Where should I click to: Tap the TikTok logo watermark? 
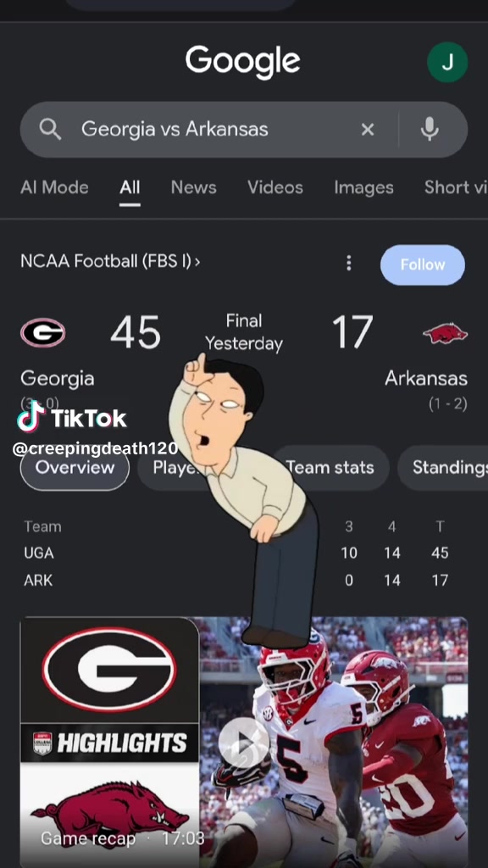coord(72,417)
